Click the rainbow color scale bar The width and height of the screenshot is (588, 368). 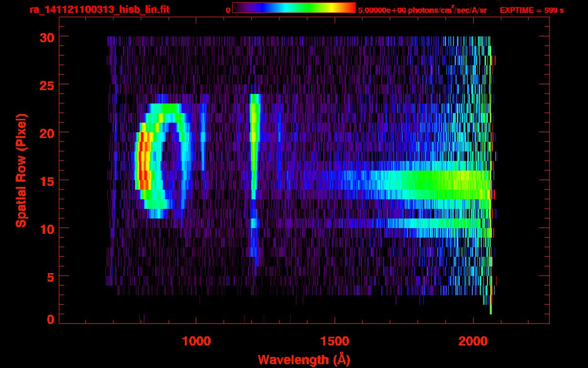294,8
